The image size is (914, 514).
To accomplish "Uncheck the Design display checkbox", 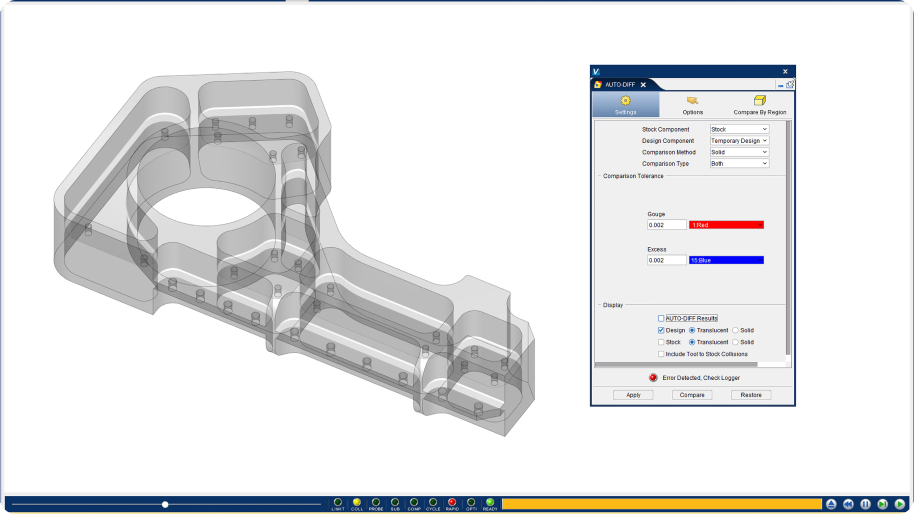I will point(661,330).
